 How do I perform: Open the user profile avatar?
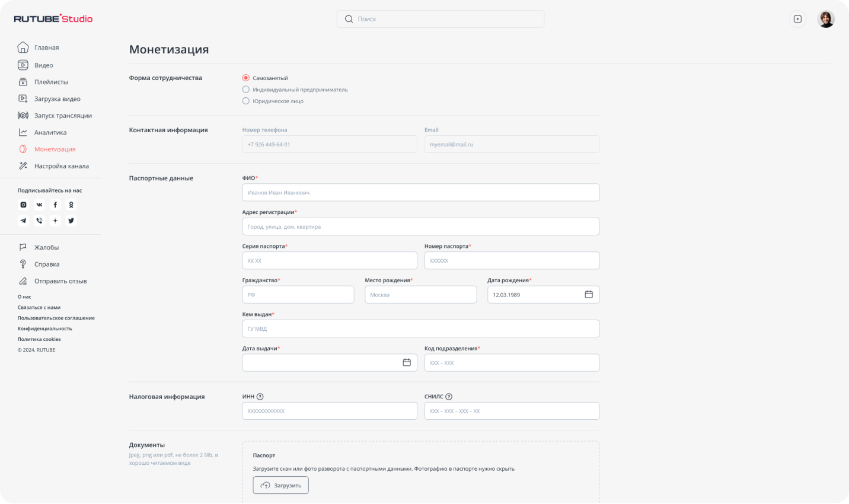826,19
